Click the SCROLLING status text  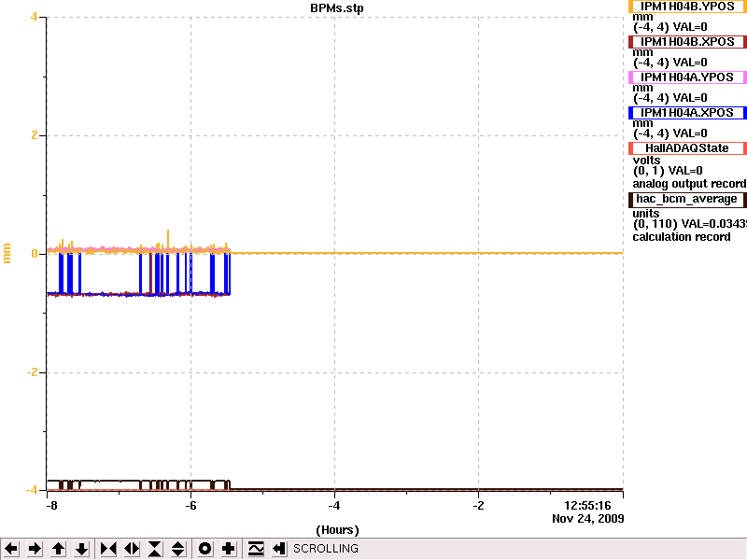coord(326,549)
